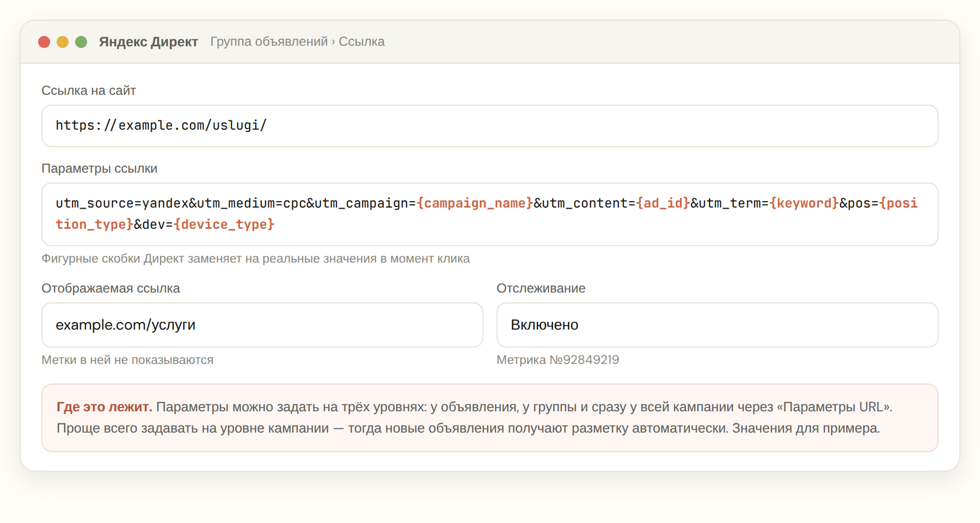Click the {campaign_name} placeholder

coord(475,203)
